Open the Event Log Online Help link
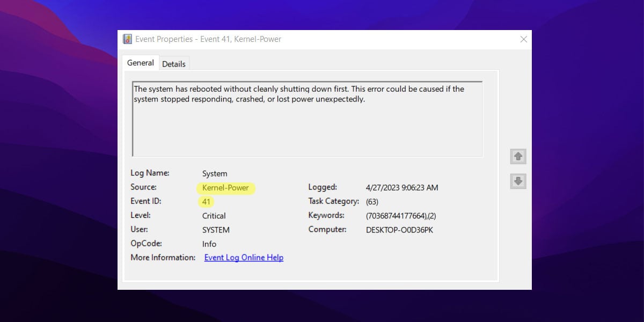Screen dimensions: 644x322 [x=243, y=258]
